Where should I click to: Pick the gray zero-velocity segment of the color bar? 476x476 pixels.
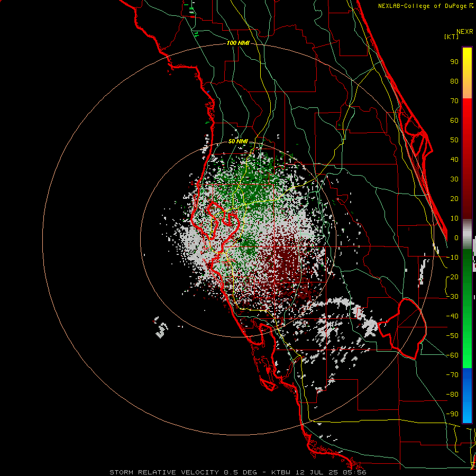467,234
